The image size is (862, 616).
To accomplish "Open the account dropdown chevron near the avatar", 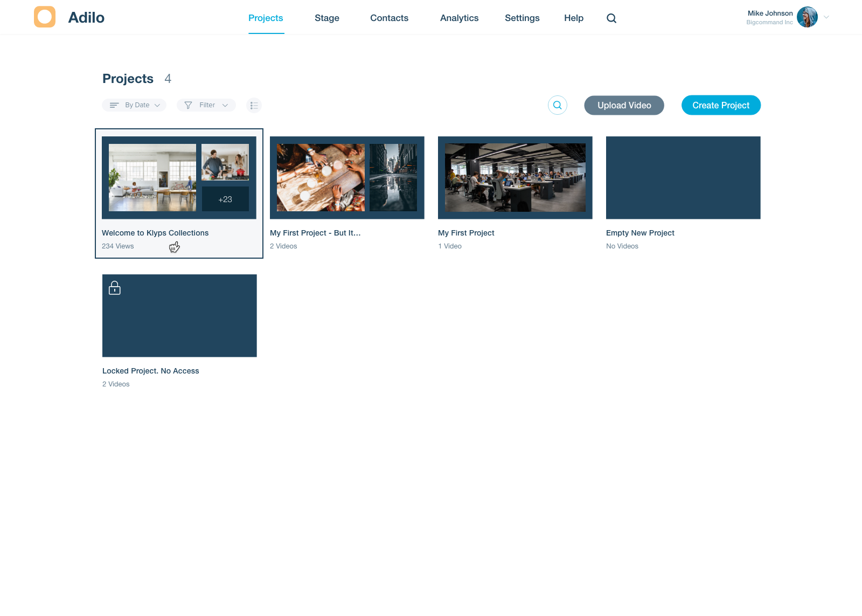I will coord(826,17).
